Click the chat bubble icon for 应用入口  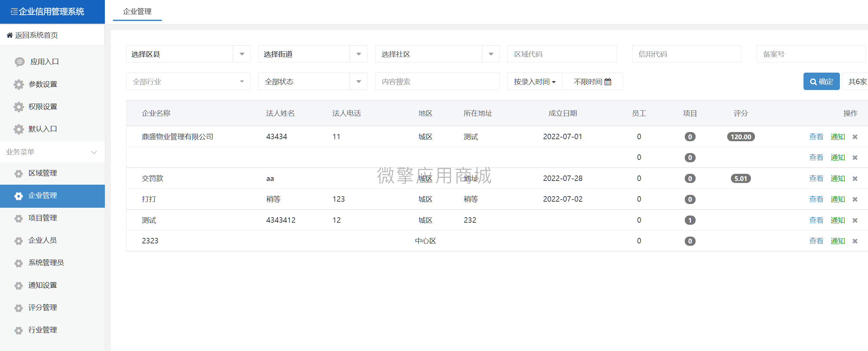19,62
